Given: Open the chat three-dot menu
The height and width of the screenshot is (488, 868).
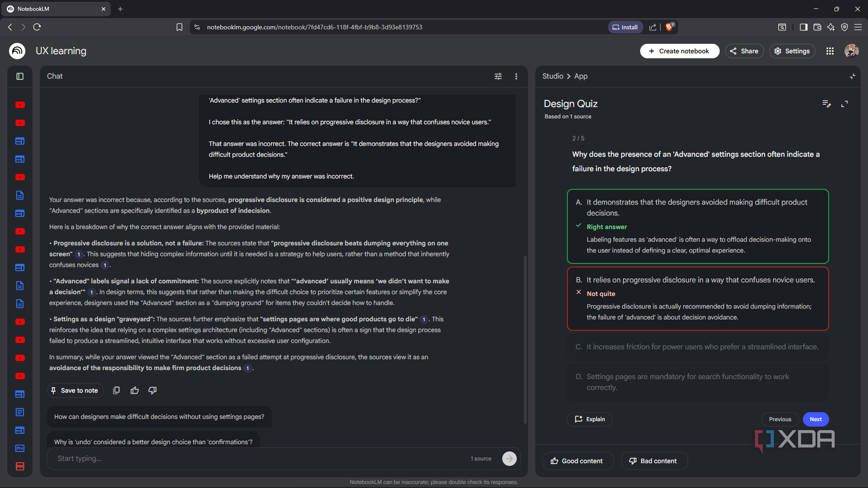Looking at the screenshot, I should [x=516, y=76].
